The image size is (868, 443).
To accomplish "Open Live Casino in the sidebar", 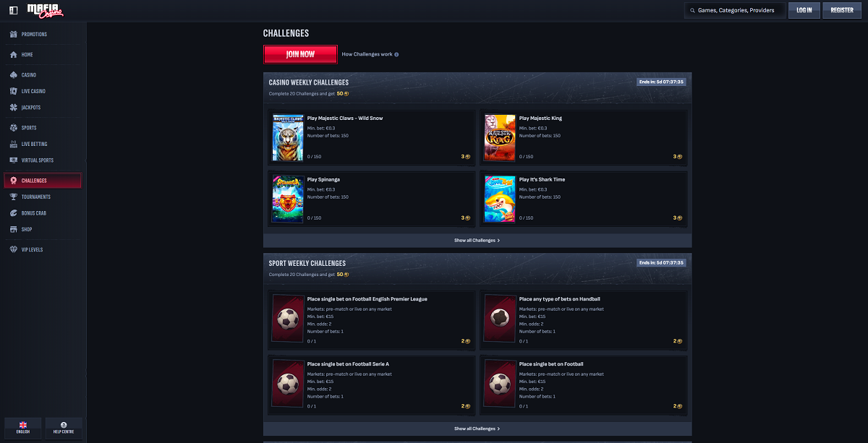I will (43, 91).
